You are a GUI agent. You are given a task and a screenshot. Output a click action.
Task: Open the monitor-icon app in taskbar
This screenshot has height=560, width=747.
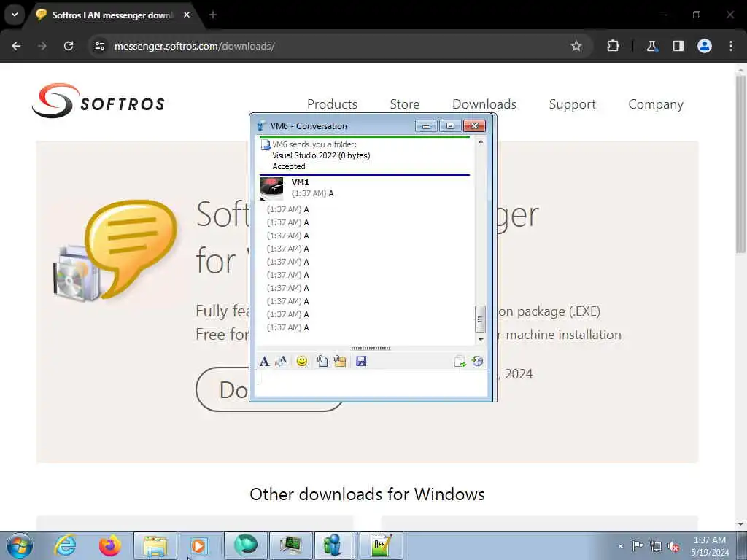click(x=290, y=545)
